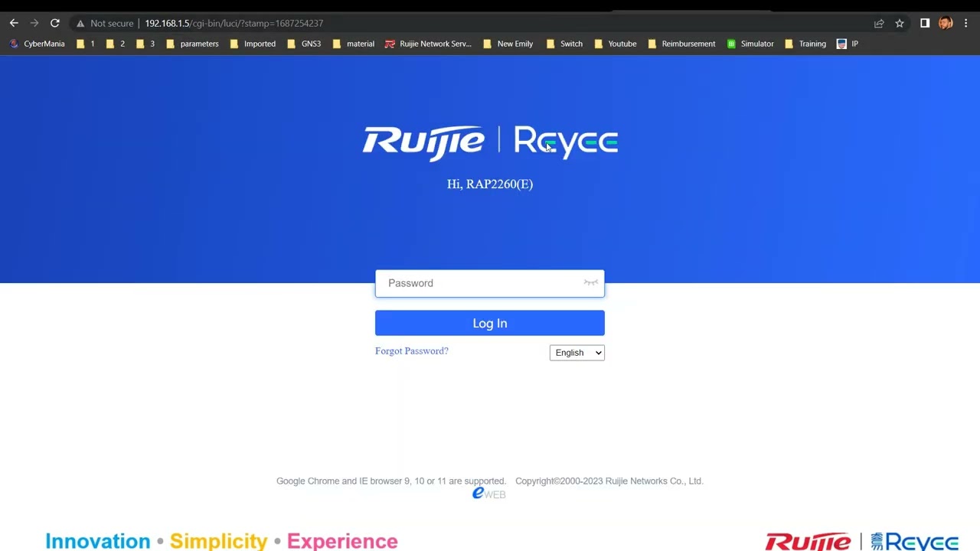
Task: Reload the page with the refresh icon
Action: (55, 23)
